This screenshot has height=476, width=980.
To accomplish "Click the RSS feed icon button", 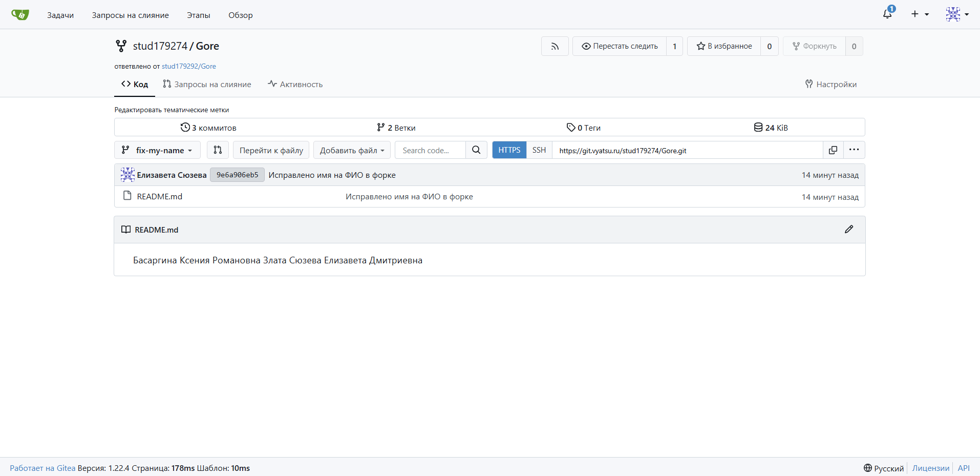I will tap(555, 46).
